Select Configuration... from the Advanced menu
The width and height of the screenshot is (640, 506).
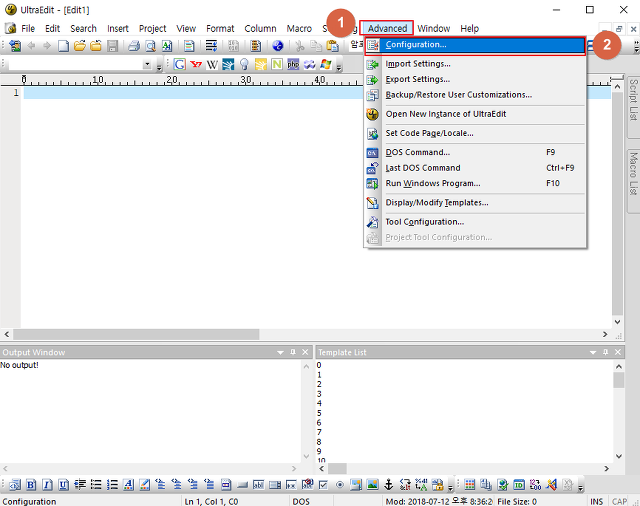[475, 45]
